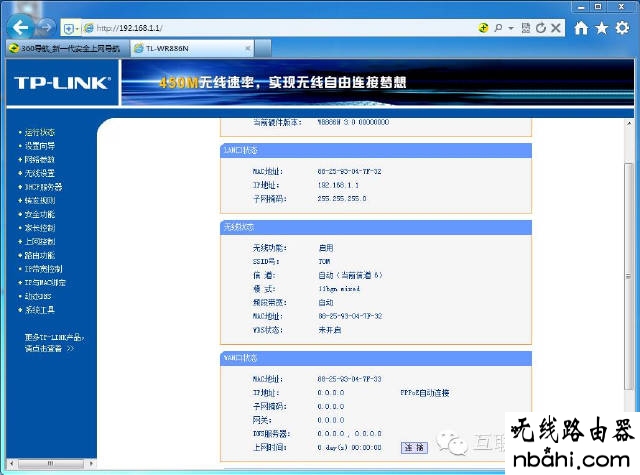Minimize the browser window
This screenshot has width=640, height=475.
(x=581, y=7)
